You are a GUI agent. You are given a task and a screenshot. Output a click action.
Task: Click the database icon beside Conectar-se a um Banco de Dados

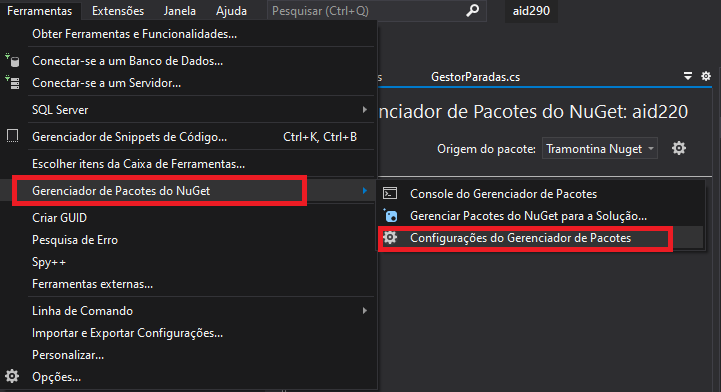pos(12,60)
